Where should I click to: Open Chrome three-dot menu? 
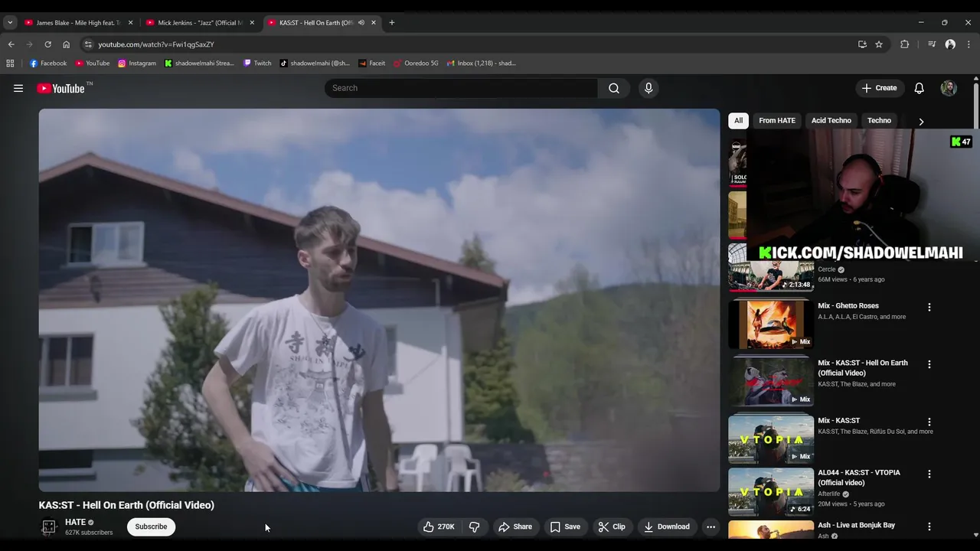click(x=969, y=44)
